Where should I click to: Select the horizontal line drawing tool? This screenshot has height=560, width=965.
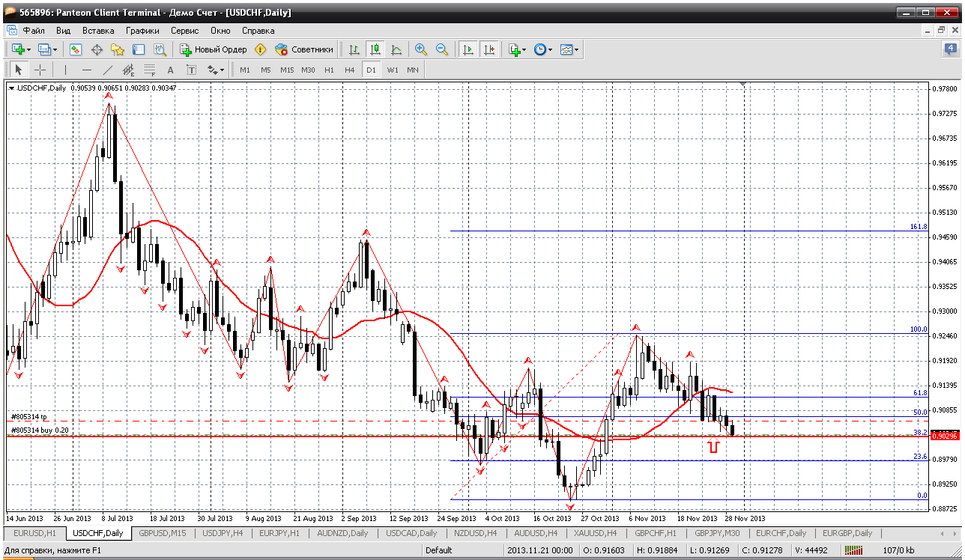87,70
